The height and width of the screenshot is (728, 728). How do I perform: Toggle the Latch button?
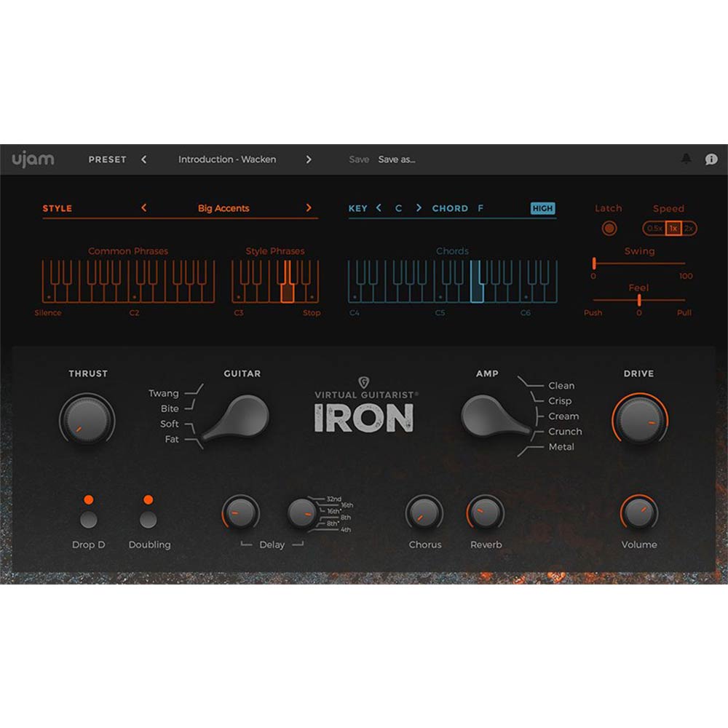coord(609,228)
